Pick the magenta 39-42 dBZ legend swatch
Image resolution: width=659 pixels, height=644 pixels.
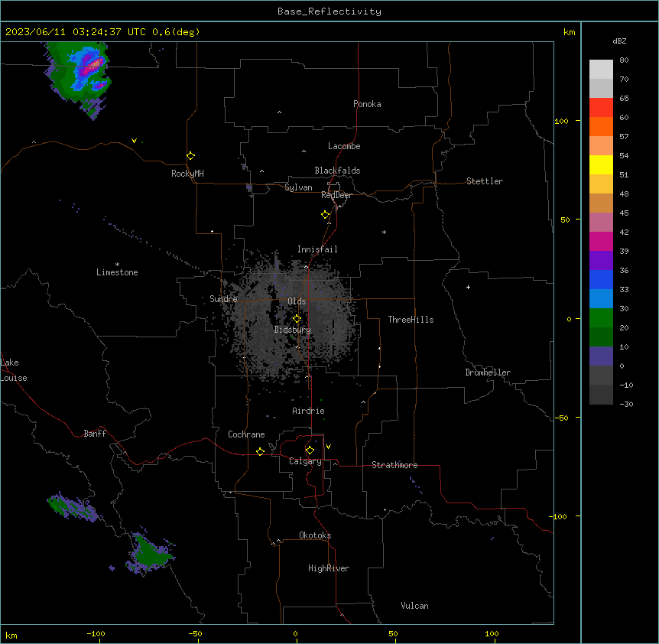tap(601, 242)
